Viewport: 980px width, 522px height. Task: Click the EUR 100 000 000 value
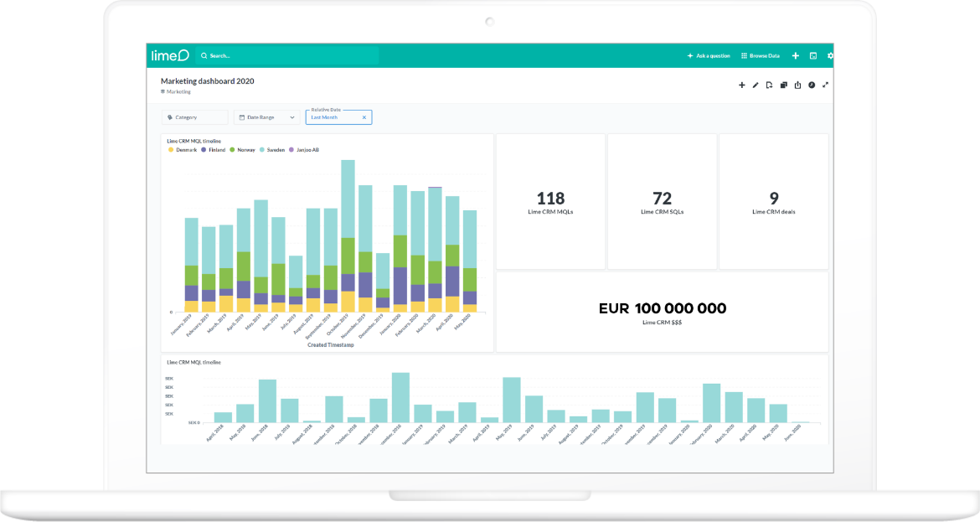click(x=663, y=308)
